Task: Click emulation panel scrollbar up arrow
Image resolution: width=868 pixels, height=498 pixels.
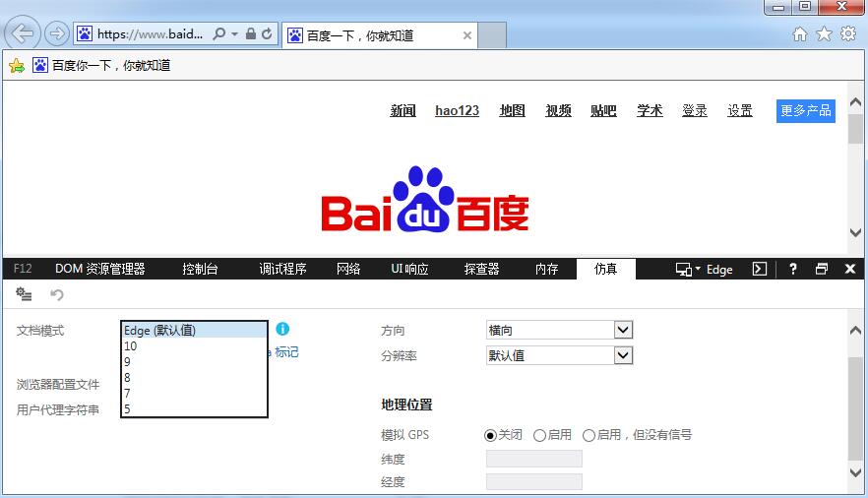Action: (x=855, y=331)
